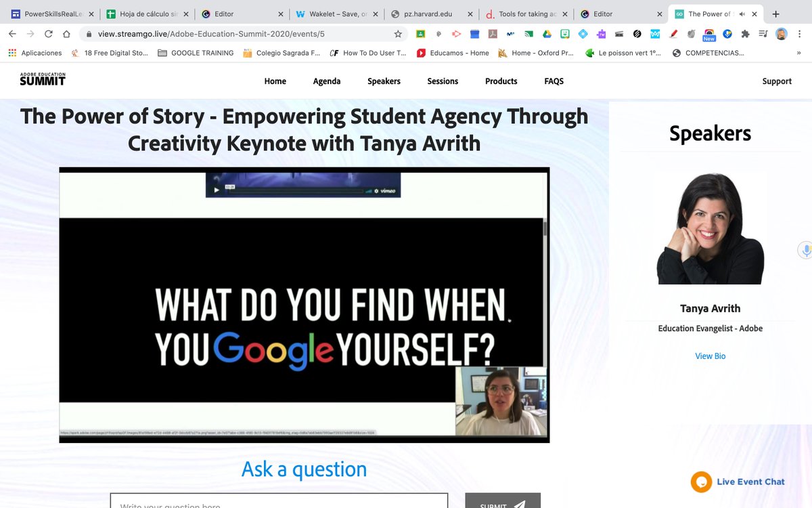
Task: Click the Adobe Acrobat PDF extension icon
Action: tap(493, 34)
